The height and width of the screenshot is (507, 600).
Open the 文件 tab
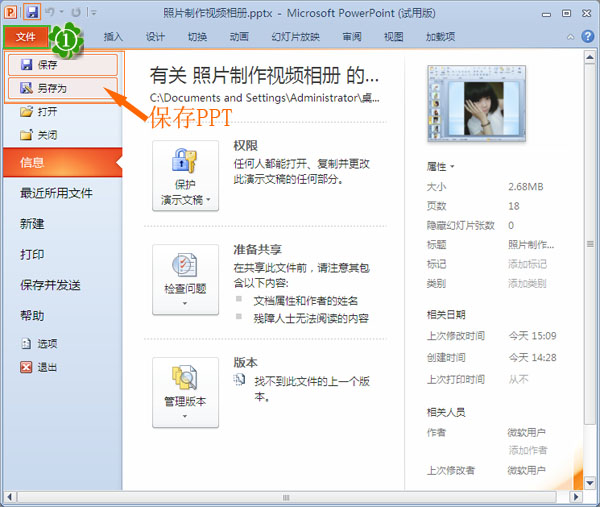pos(26,37)
